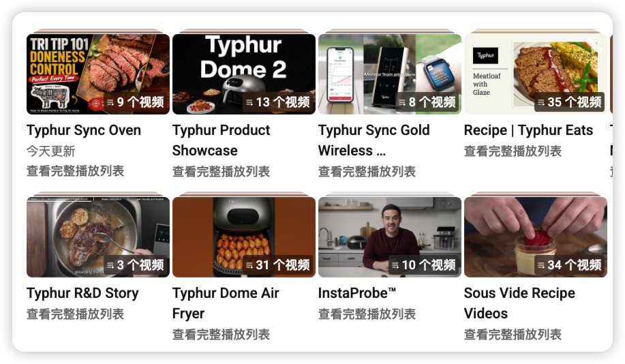Open the Typhur Dome Air Fryer title
Viewport: 625px width, 364px height.
pyautogui.click(x=226, y=303)
